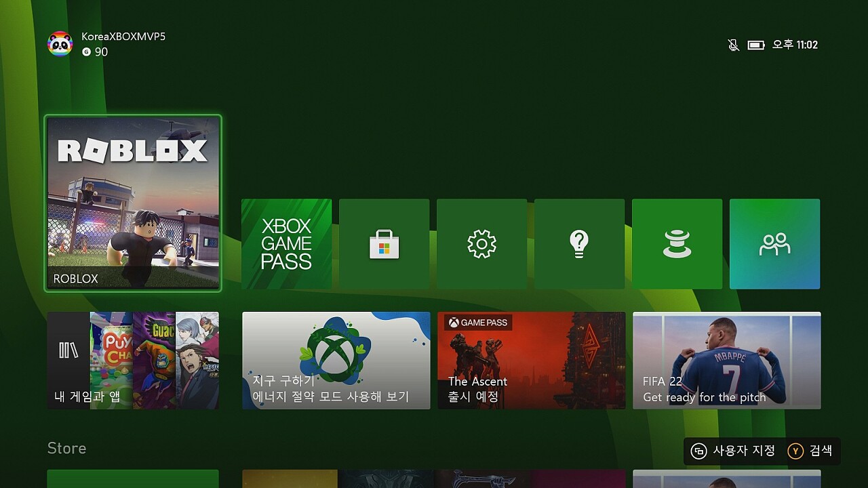Click the ROBLOX caption on the tile
The image size is (868, 488).
pos(76,279)
